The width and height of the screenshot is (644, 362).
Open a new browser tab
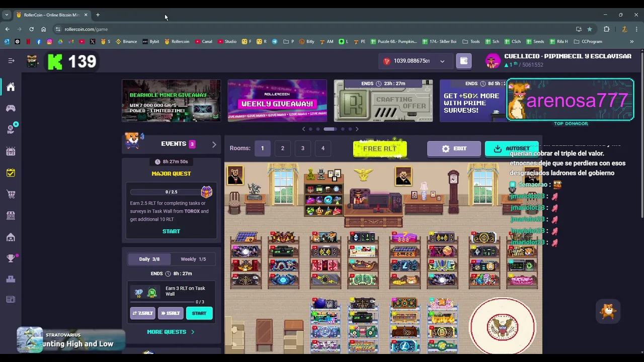pos(98,15)
